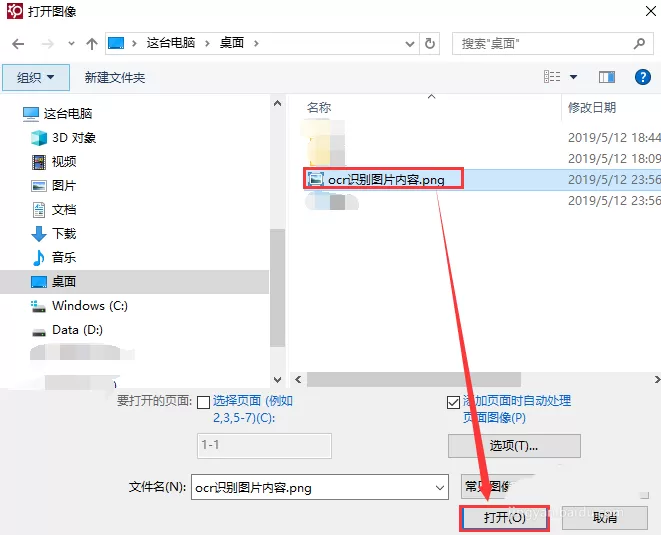Expand the 文件名 combo box dropdown

click(x=440, y=487)
